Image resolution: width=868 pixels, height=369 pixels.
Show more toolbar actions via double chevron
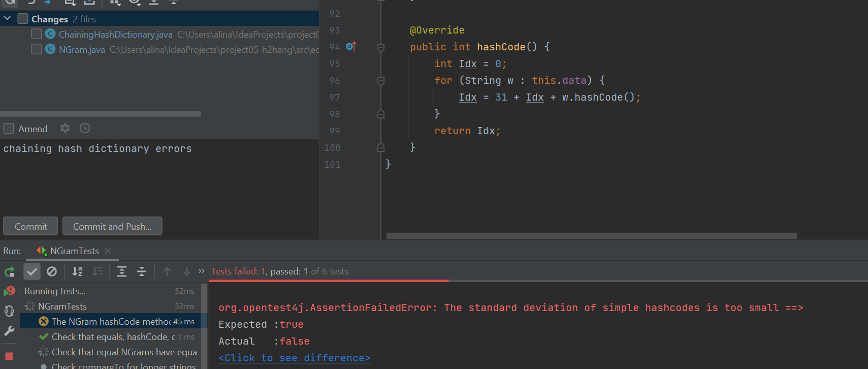(x=202, y=271)
